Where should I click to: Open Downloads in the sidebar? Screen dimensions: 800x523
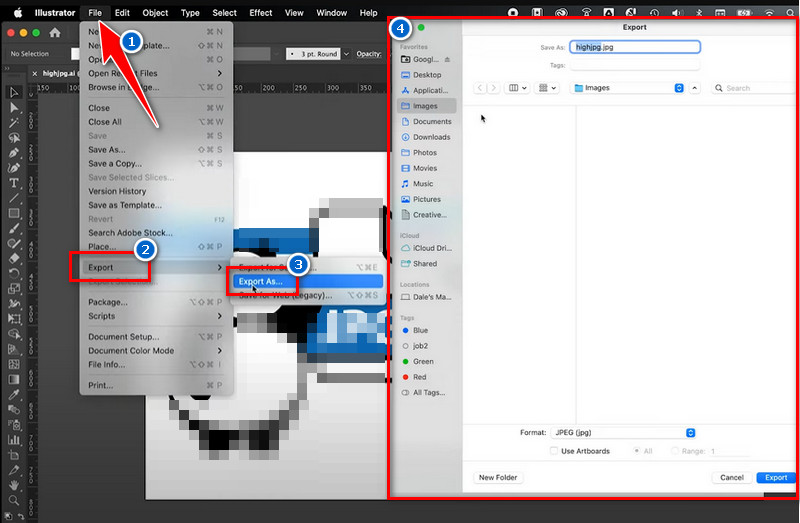(x=426, y=137)
